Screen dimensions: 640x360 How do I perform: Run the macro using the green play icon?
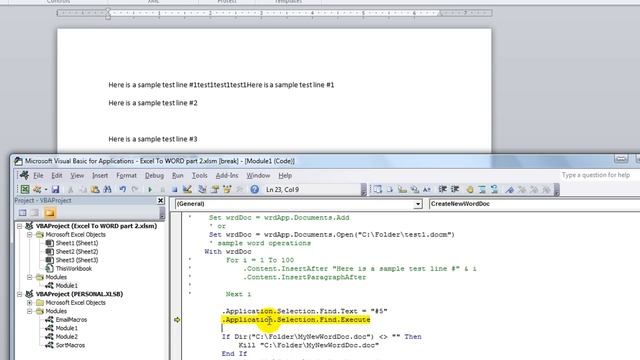(x=150, y=190)
